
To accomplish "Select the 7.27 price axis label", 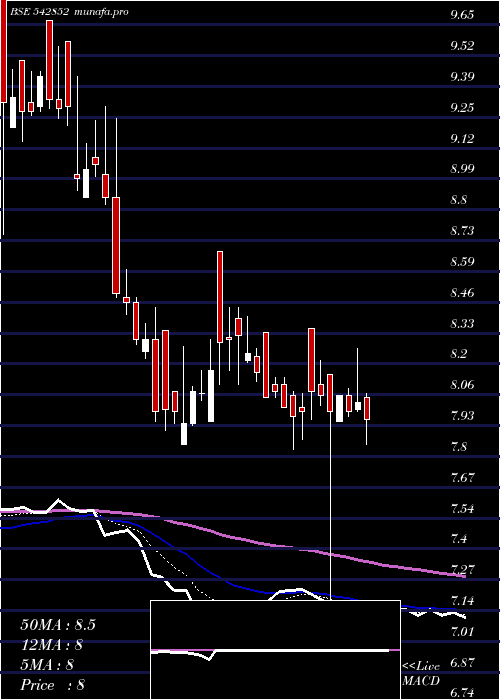I will (x=462, y=570).
